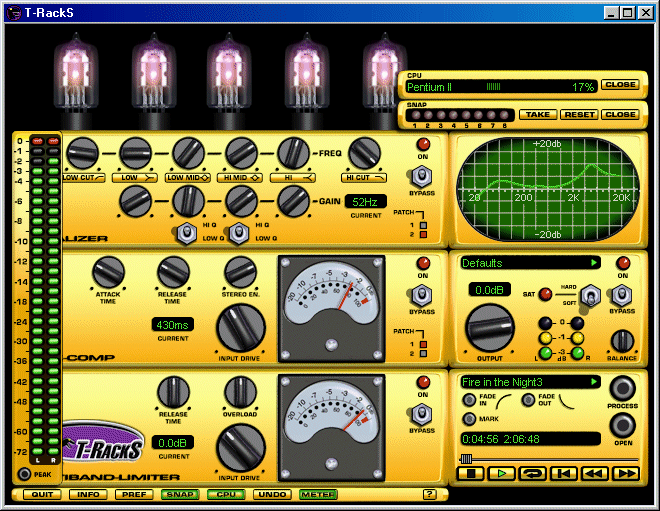Viewport: 660px width, 511px height.
Task: Toggle the SNAP panel button
Action: (180, 494)
